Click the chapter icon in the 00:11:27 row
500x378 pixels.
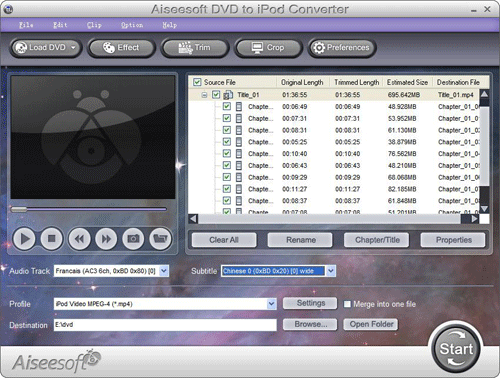click(x=239, y=189)
